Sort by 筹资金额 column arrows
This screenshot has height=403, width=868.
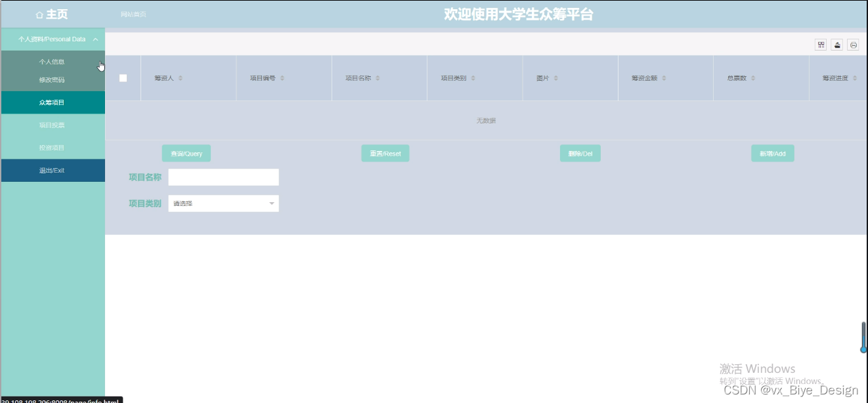[664, 78]
